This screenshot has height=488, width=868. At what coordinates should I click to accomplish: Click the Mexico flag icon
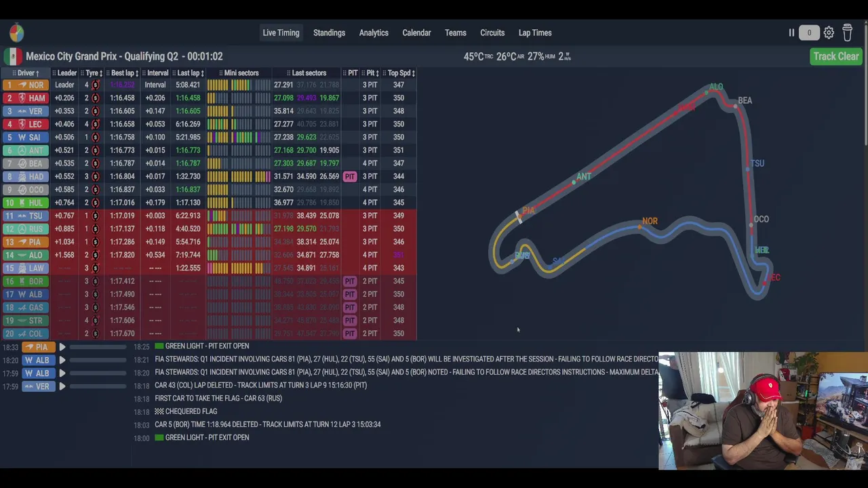(12, 56)
